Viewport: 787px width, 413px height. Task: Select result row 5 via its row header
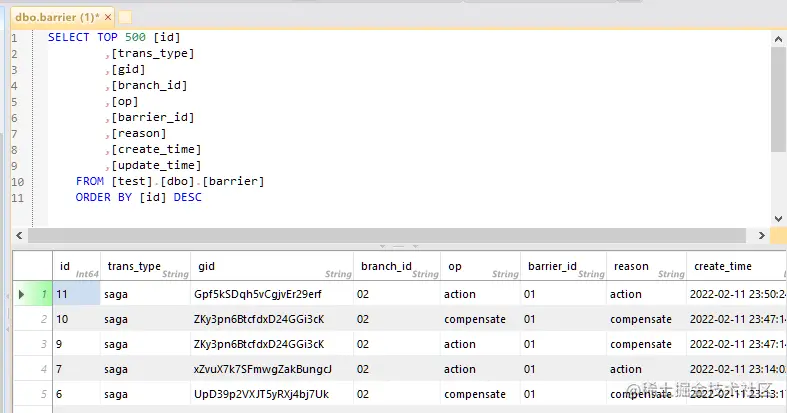[x=33, y=394]
